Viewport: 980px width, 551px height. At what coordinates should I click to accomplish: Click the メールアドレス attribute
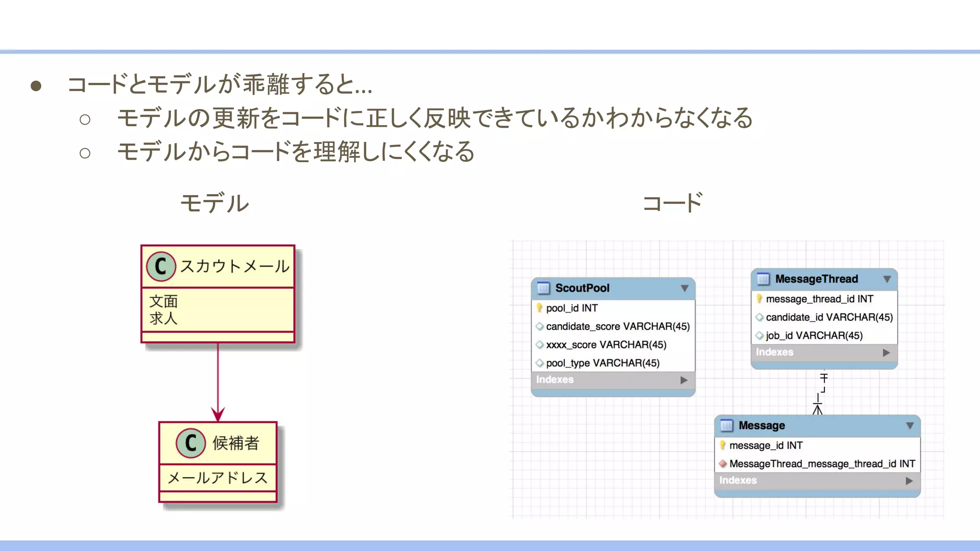coord(218,477)
